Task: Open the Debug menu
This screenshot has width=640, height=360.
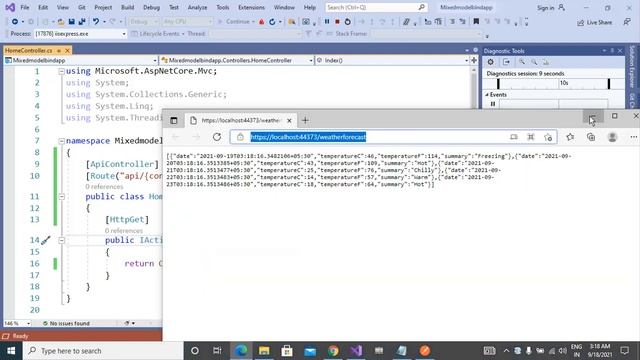Action: tap(151, 7)
